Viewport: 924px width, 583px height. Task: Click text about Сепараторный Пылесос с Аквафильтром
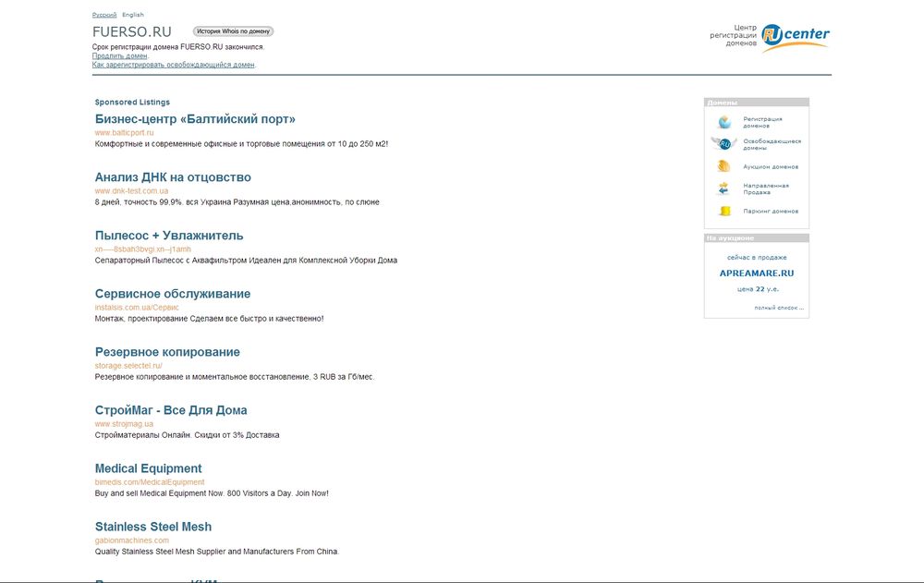click(x=246, y=261)
